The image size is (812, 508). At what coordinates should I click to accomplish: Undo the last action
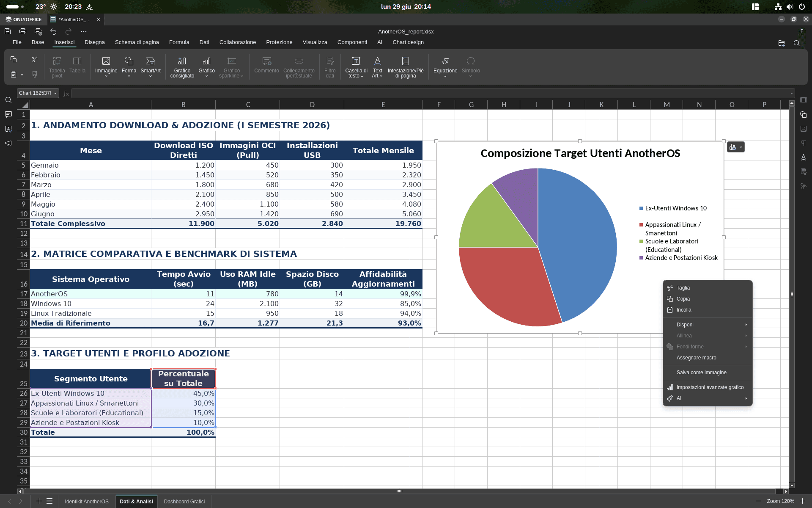pos(53,31)
